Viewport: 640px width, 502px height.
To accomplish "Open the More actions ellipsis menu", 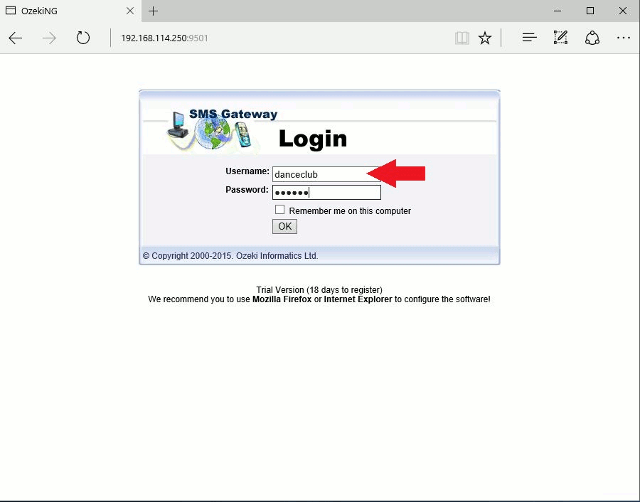I will 623,38.
